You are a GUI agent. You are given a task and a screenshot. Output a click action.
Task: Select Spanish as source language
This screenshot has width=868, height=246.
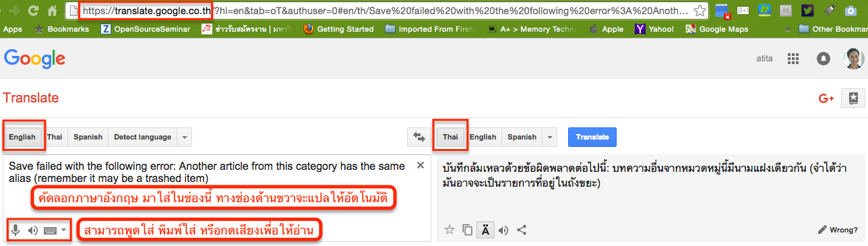point(88,137)
